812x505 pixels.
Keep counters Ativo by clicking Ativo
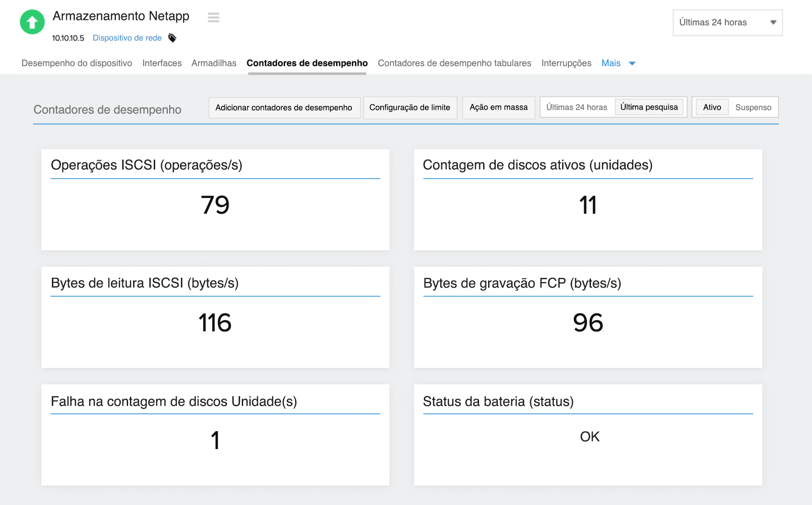click(712, 107)
